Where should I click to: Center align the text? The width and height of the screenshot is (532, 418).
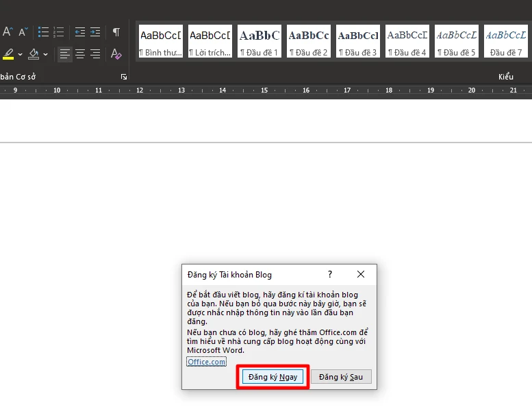80,54
